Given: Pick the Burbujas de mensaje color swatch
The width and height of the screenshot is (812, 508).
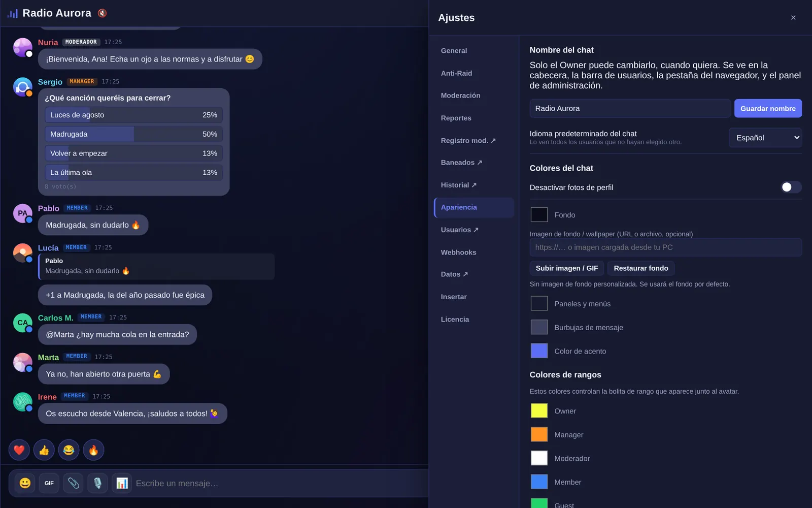Looking at the screenshot, I should click(539, 327).
